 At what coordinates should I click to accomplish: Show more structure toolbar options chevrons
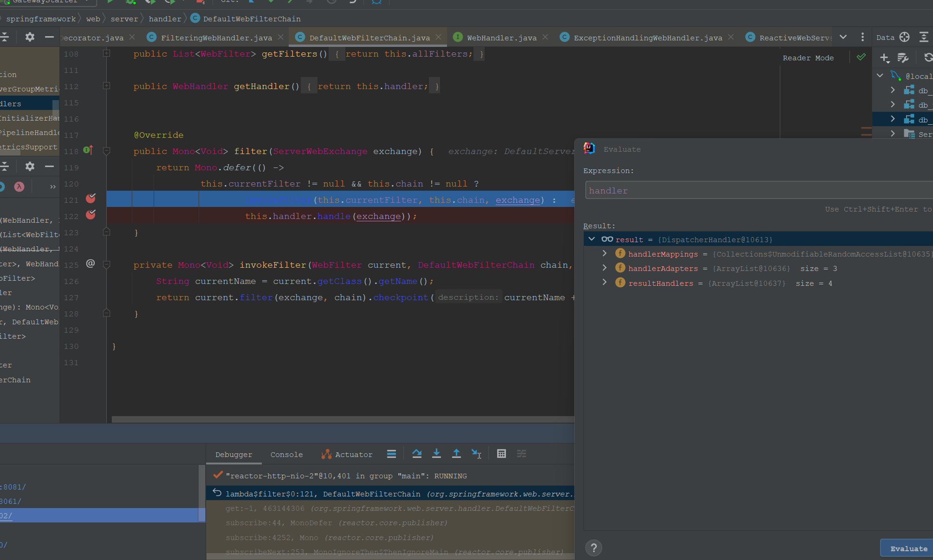click(52, 187)
